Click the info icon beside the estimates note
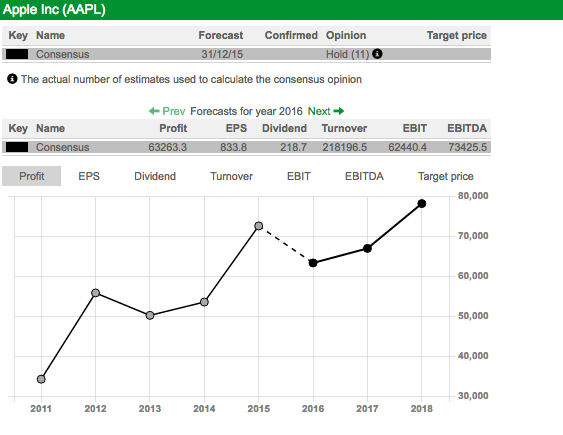 (x=12, y=79)
